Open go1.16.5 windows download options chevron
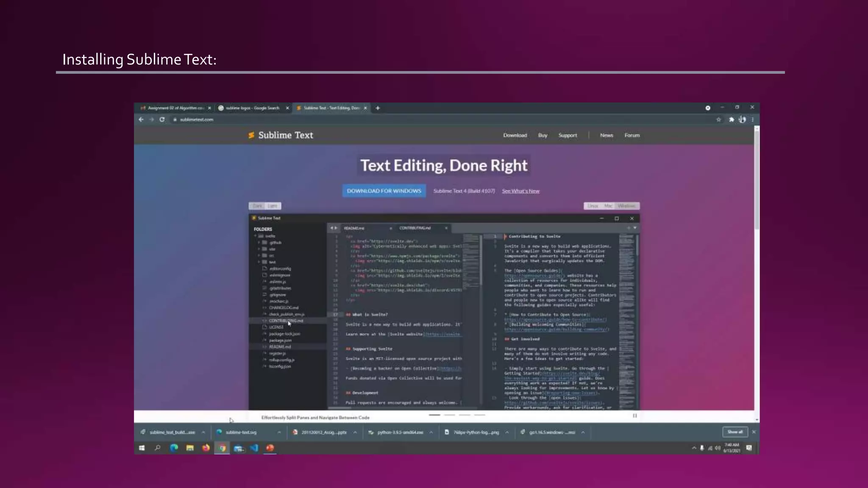This screenshot has height=488, width=868. pos(583,432)
